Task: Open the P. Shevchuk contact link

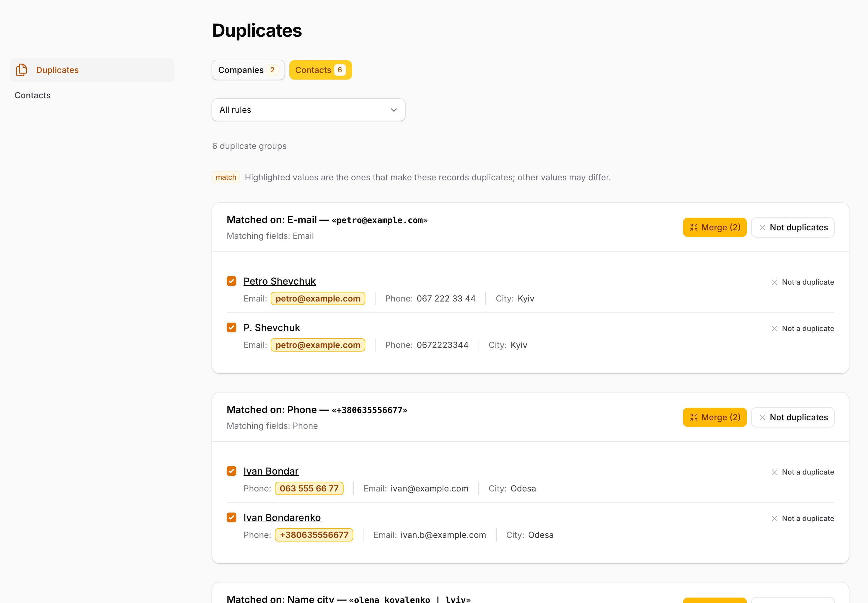Action: point(272,327)
